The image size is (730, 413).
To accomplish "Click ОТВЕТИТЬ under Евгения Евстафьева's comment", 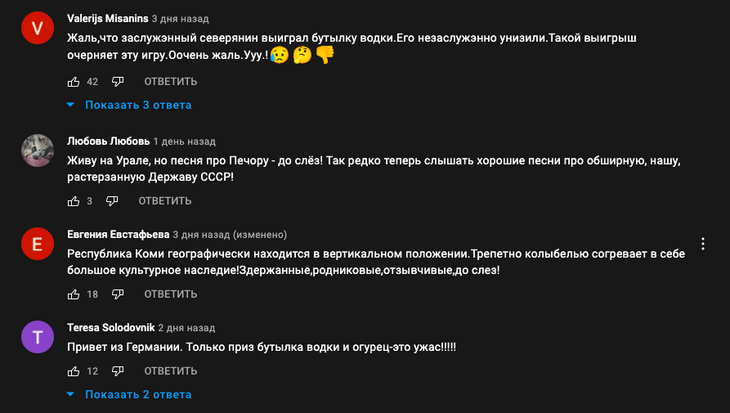I will (x=171, y=294).
